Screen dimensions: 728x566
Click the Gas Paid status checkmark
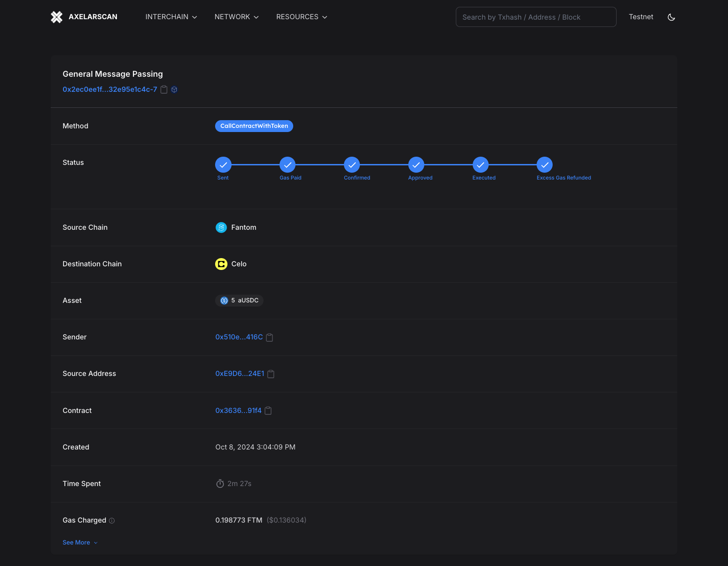coord(288,165)
